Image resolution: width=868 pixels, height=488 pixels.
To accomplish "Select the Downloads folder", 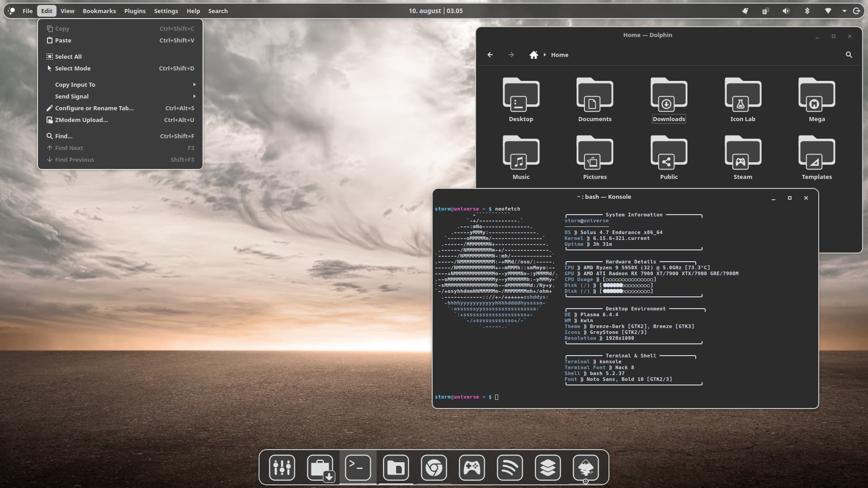I will click(669, 100).
